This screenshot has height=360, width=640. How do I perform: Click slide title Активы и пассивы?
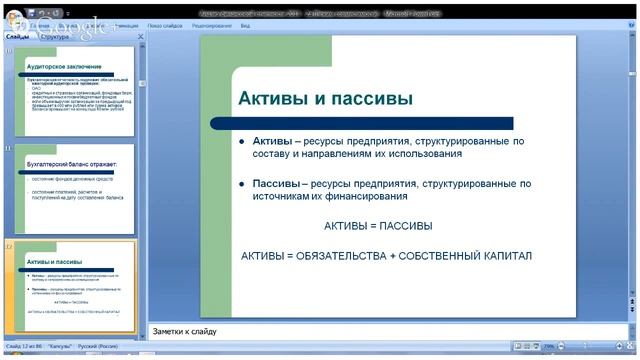(325, 98)
